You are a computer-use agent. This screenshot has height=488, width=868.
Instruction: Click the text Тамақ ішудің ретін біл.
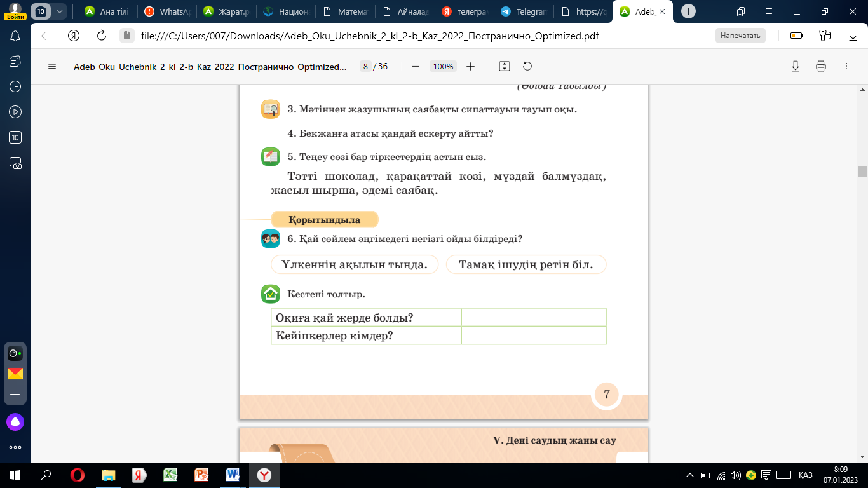(526, 264)
